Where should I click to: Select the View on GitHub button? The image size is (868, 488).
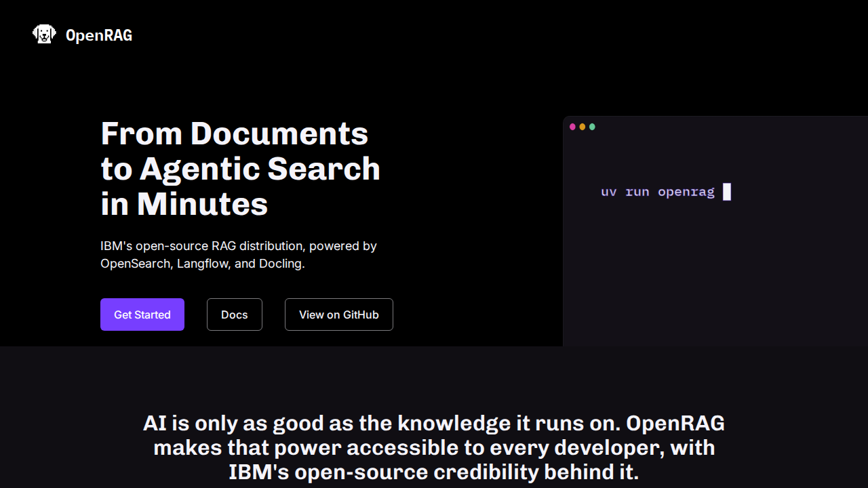coord(338,314)
